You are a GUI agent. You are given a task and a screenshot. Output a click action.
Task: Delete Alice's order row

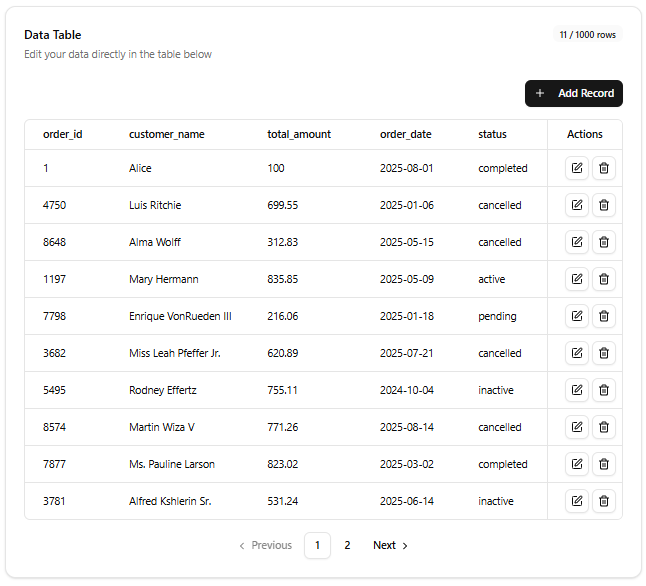604,168
